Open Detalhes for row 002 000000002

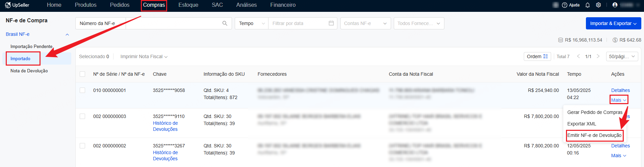click(x=620, y=146)
